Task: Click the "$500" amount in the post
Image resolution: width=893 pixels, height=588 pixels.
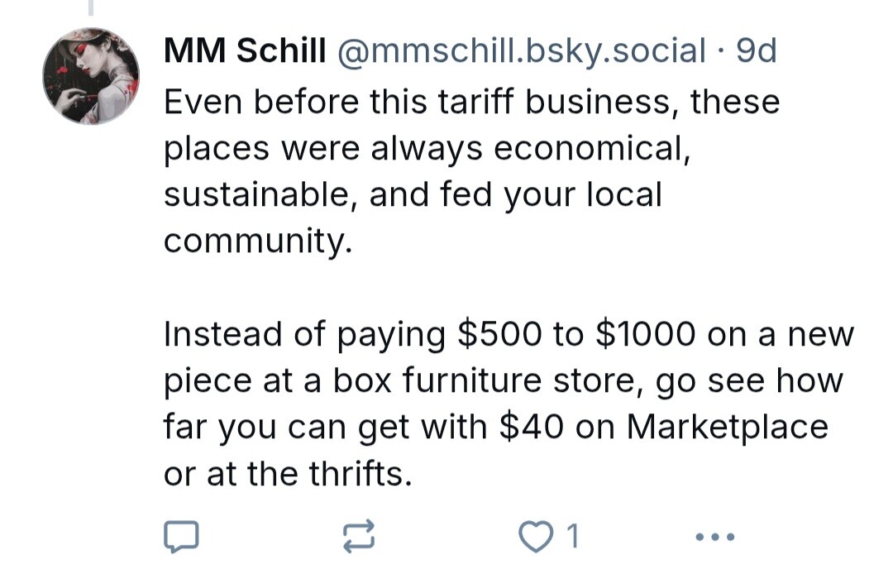Action: (499, 334)
